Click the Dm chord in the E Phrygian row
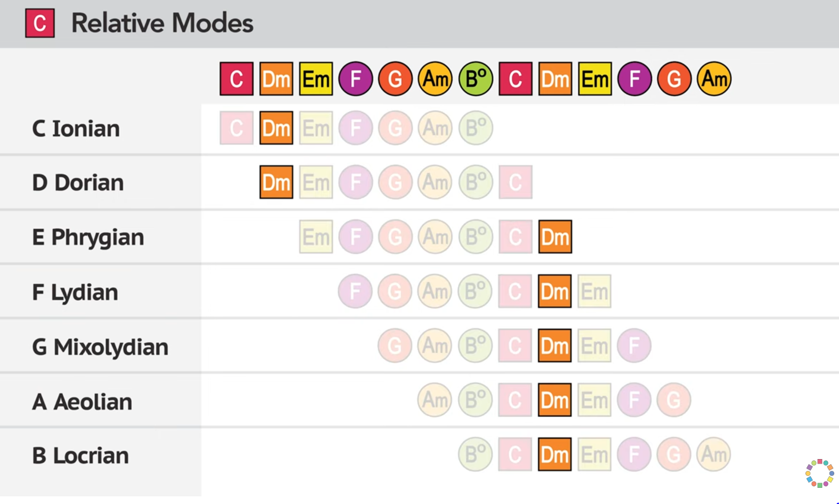The image size is (839, 504). pos(555,237)
